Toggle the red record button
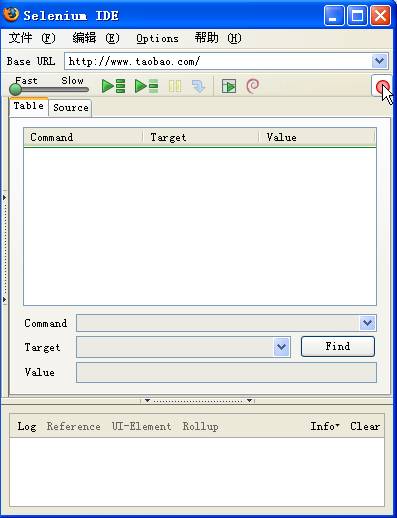 (x=382, y=86)
